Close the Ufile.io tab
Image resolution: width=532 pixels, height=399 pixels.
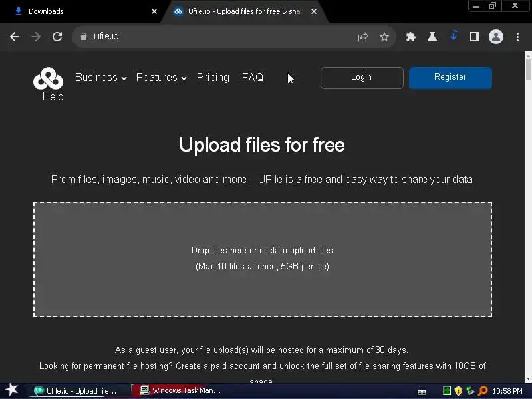314,11
